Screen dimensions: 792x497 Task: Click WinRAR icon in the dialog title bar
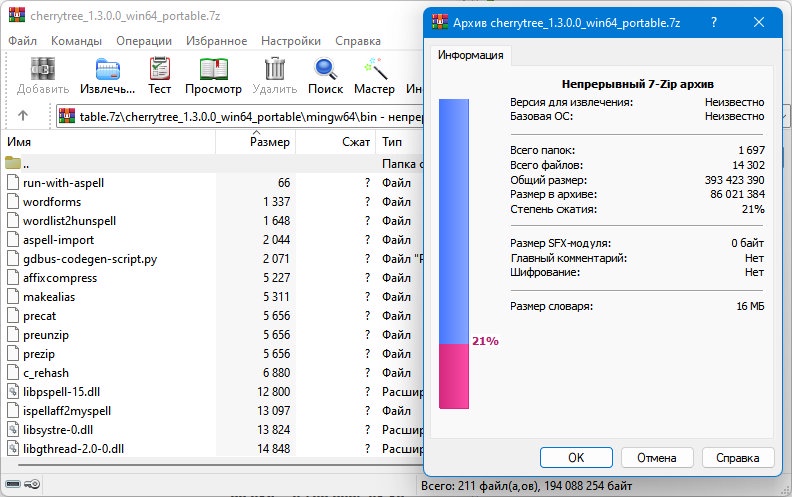point(440,22)
